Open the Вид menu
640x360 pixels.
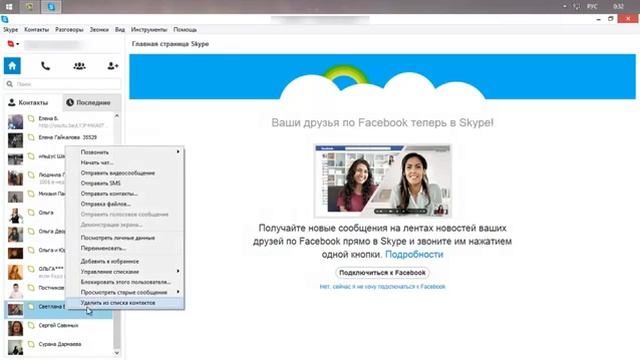[x=120, y=29]
